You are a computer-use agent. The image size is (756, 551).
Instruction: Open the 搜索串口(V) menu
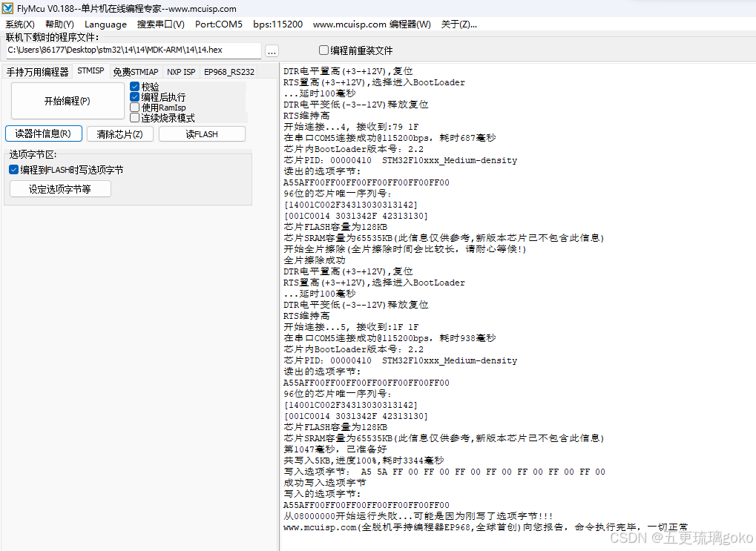[x=160, y=24]
